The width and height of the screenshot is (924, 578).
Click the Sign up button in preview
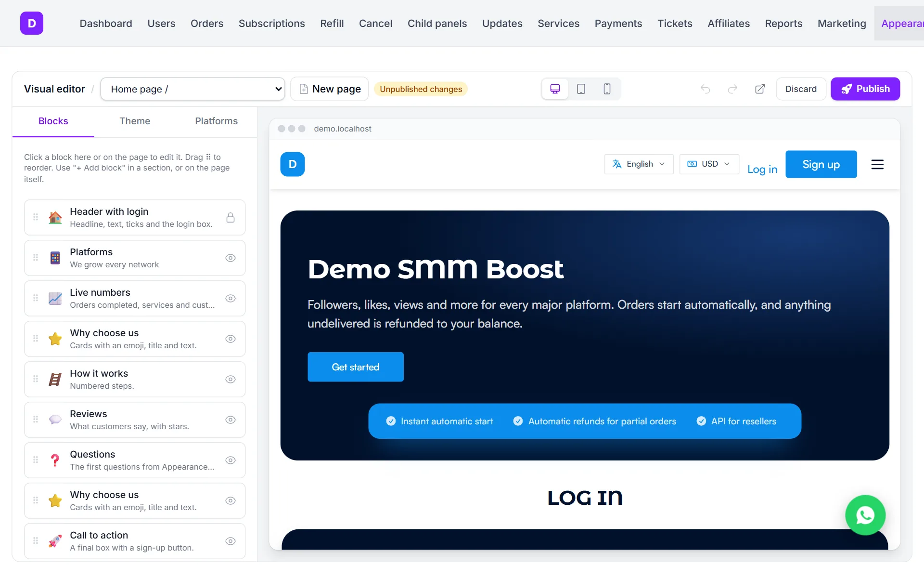click(x=821, y=164)
